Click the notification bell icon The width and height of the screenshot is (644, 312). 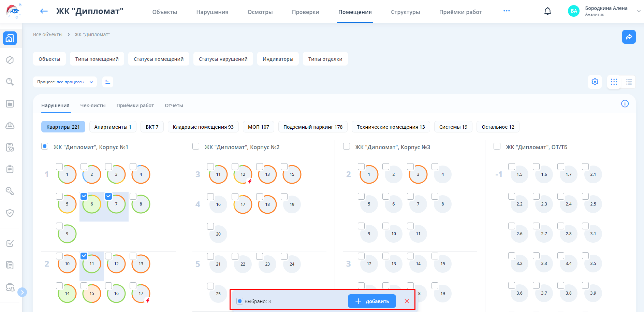pos(547,11)
